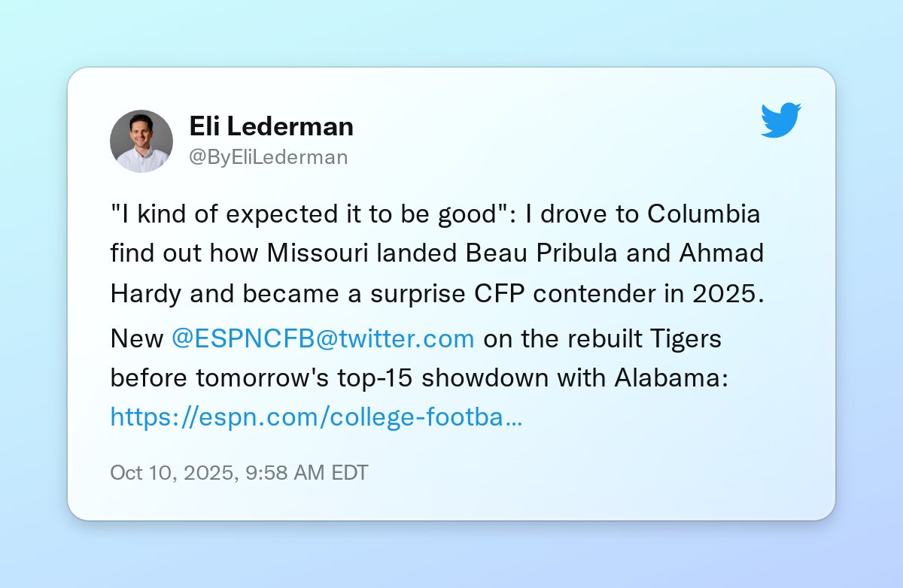
Task: Open Eli Lederman's profile photo
Action: (141, 141)
